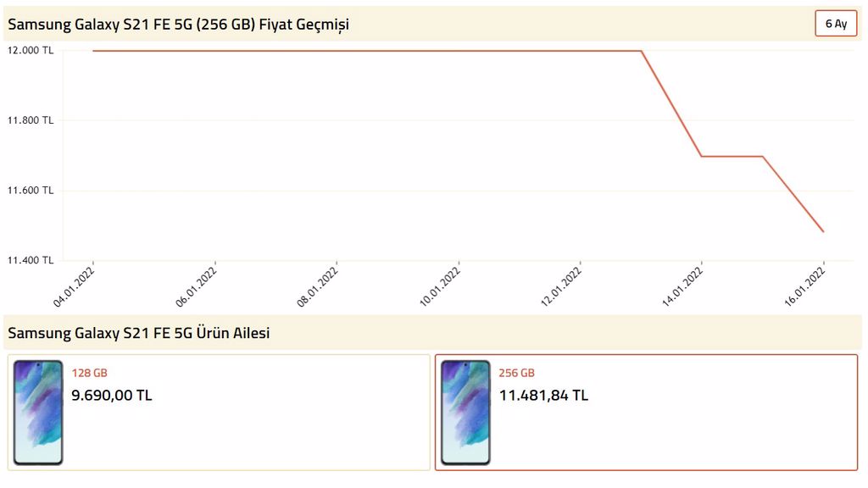Open the 128 GB variant card
The image size is (868, 488).
pos(219,413)
